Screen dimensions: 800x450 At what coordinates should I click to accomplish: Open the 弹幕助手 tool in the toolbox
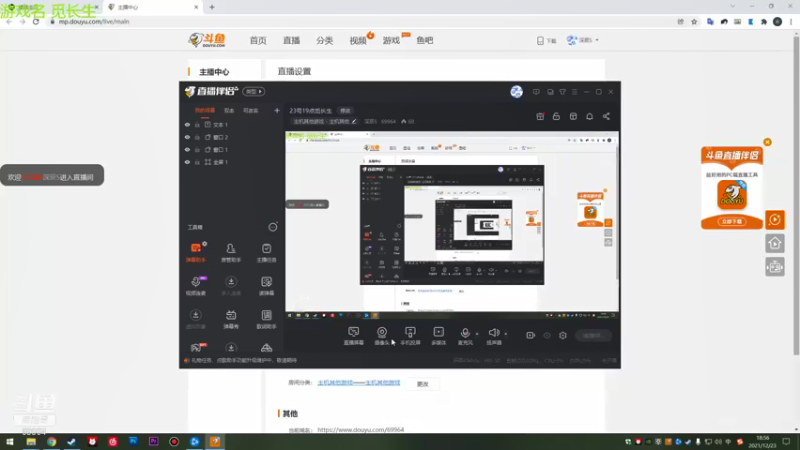(196, 252)
